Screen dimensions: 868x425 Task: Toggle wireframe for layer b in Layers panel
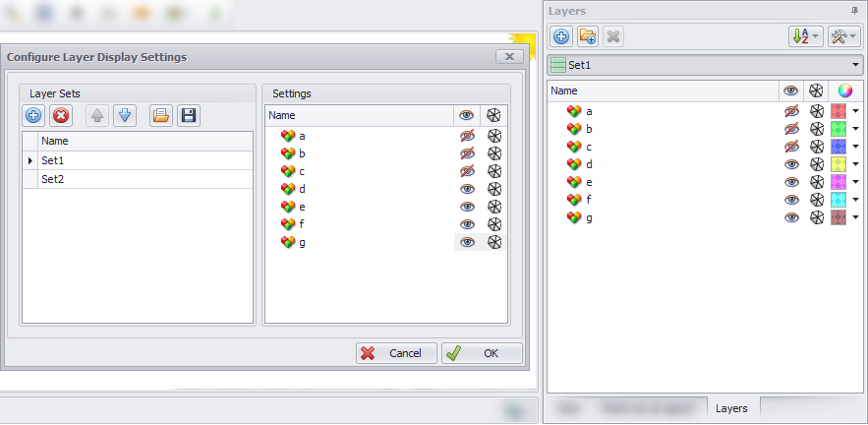pyautogui.click(x=817, y=129)
